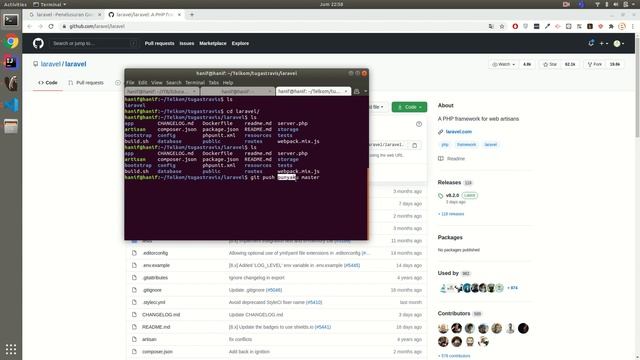640x360 pixels.
Task: Click the v8.2.0 release tag icon
Action: [x=440, y=196]
